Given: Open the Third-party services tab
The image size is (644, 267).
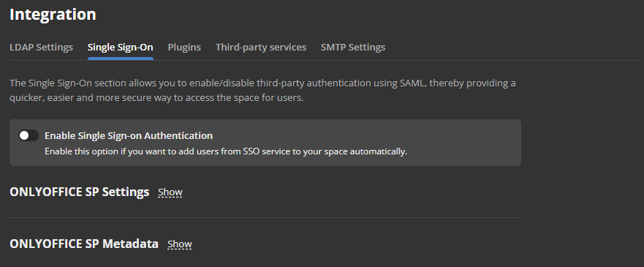Looking at the screenshot, I should click(261, 48).
